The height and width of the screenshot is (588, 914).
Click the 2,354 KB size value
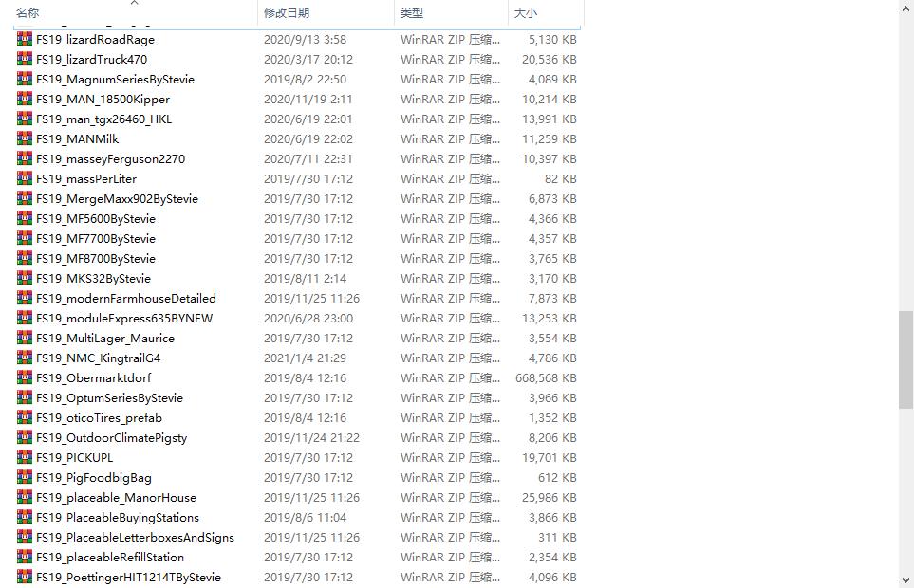tap(552, 557)
